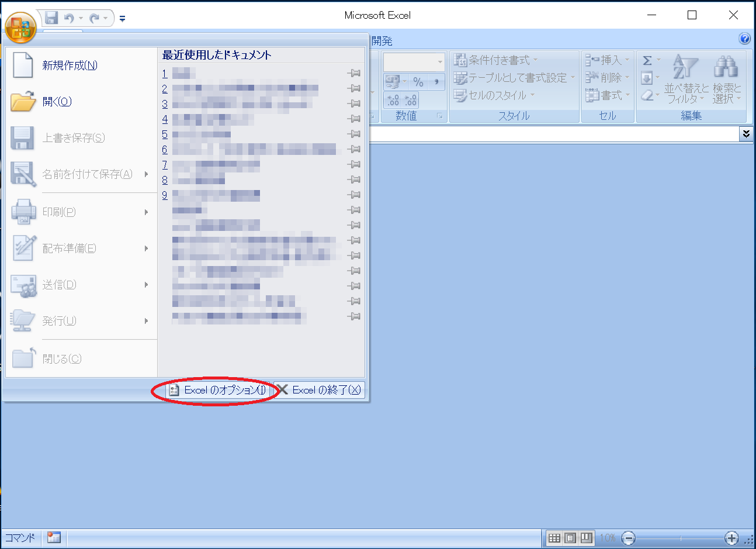The image size is (756, 549).
Task: Apply comma style button
Action: (x=436, y=81)
